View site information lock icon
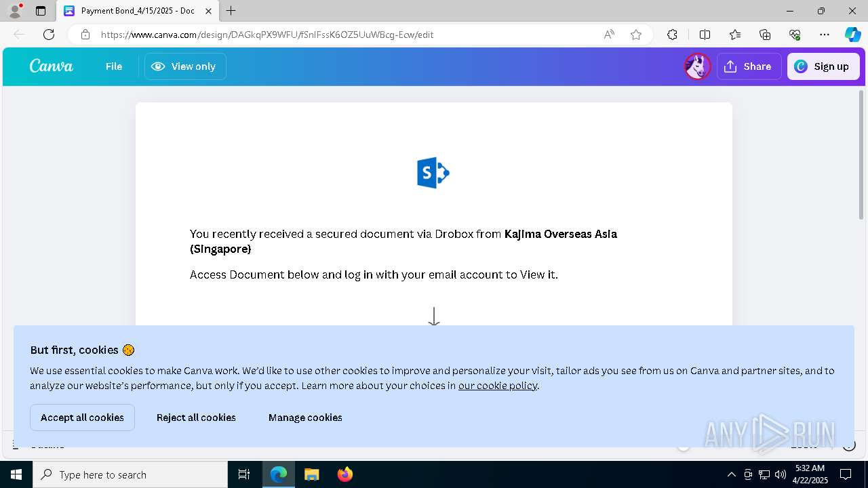This screenshot has width=868, height=488. pyautogui.click(x=85, y=35)
